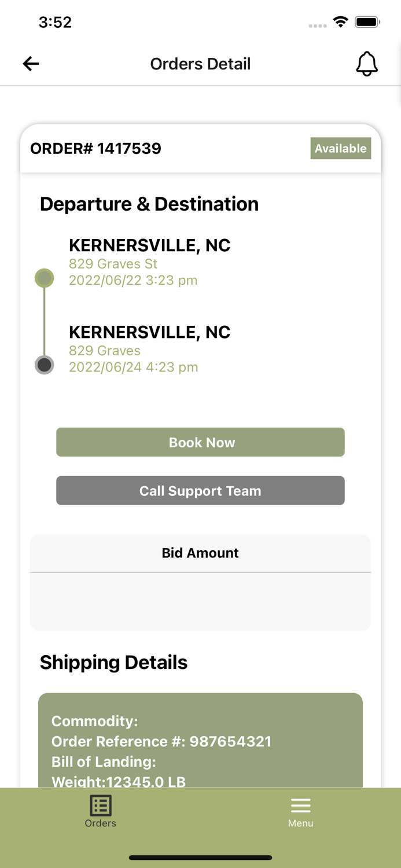Select destination address 829 Graves
401x868 pixels.
tap(105, 351)
